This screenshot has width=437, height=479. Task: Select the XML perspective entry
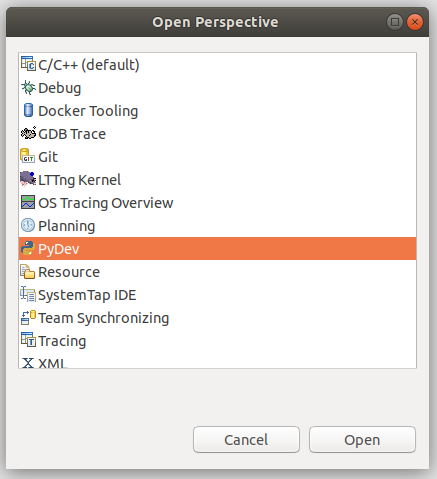pyautogui.click(x=217, y=360)
